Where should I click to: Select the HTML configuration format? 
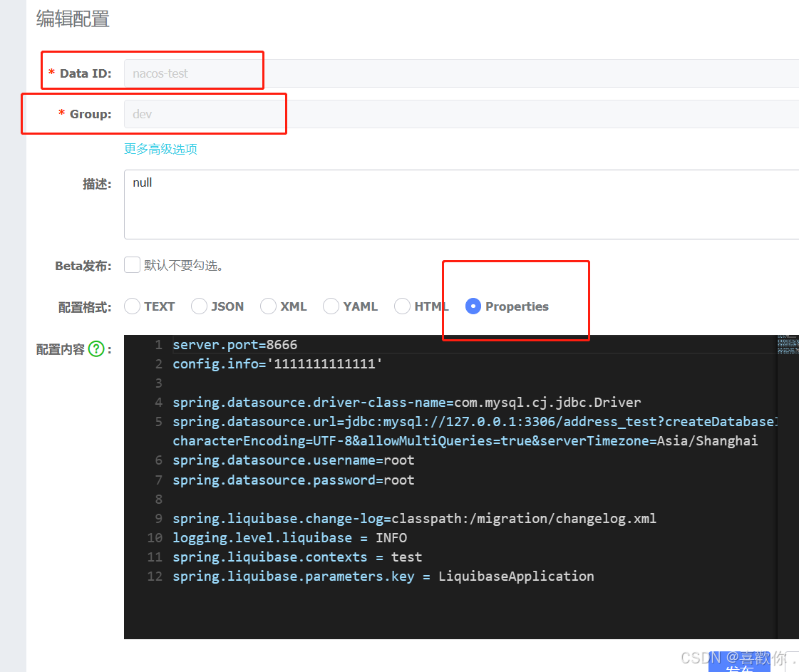click(401, 306)
